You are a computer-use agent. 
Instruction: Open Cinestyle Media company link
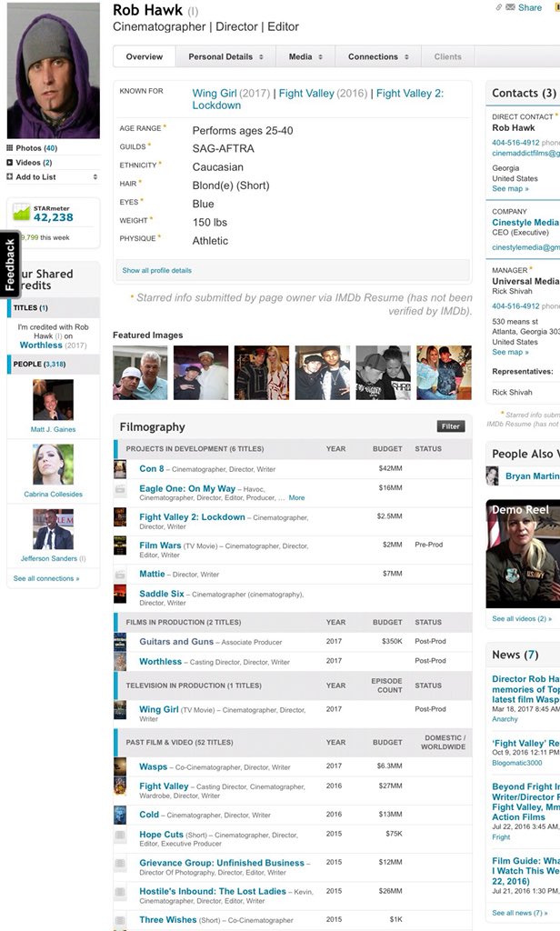tap(525, 222)
